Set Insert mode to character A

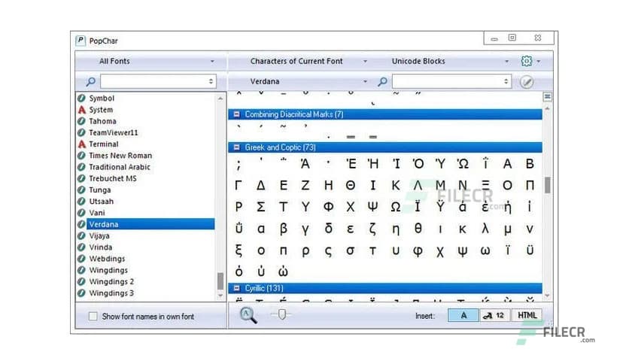click(x=463, y=316)
